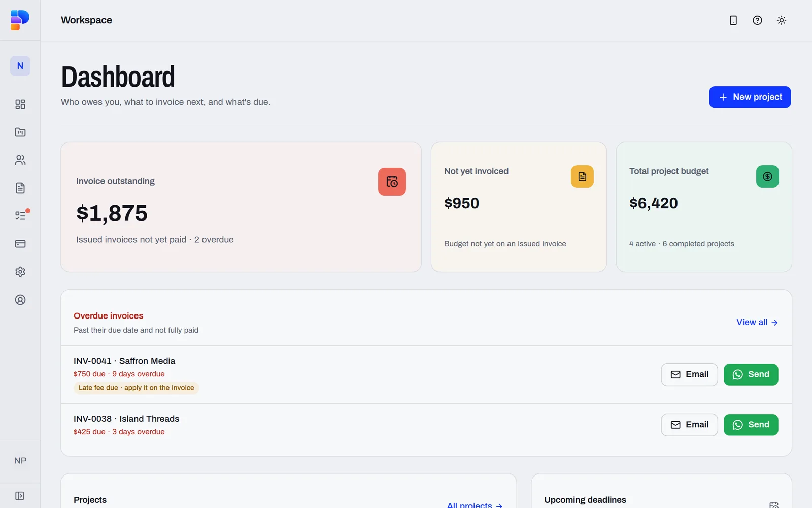Click the red invoice outstanding calendar icon
This screenshot has width=812, height=508.
pos(392,181)
